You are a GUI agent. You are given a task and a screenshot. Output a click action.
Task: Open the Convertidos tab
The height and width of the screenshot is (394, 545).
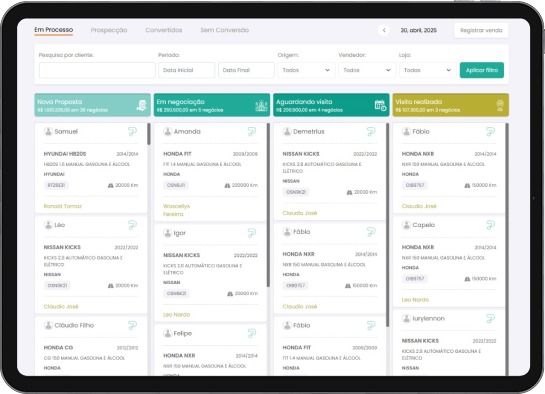164,30
